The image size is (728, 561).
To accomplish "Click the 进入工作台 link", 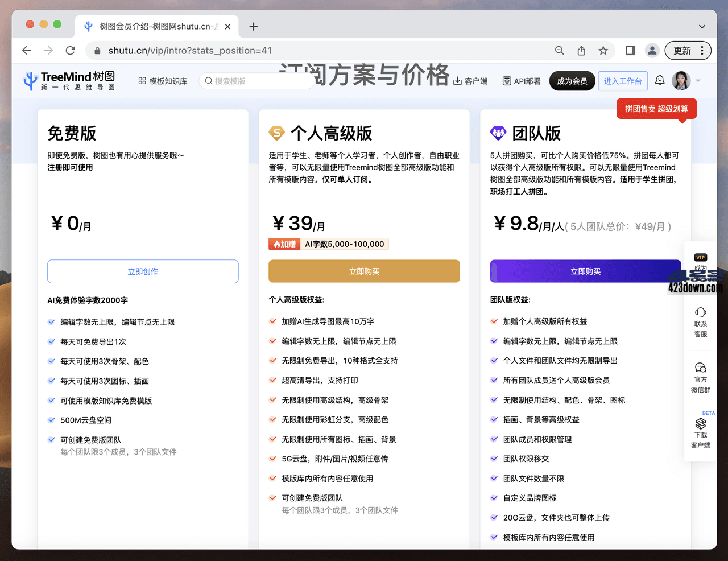I will click(x=623, y=80).
